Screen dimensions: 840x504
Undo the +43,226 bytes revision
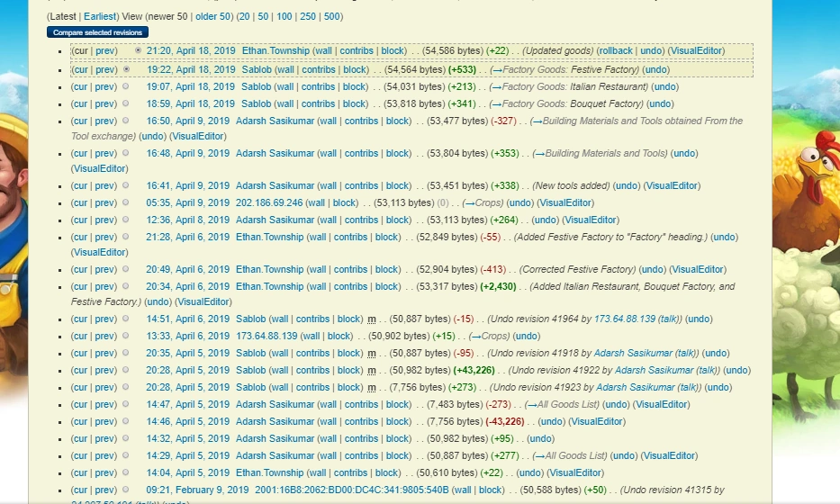click(x=736, y=370)
